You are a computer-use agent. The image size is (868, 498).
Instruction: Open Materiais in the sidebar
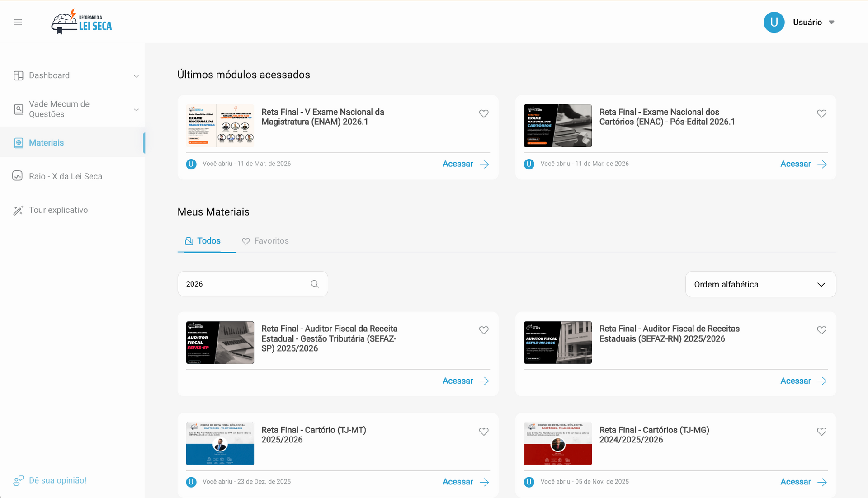[47, 143]
